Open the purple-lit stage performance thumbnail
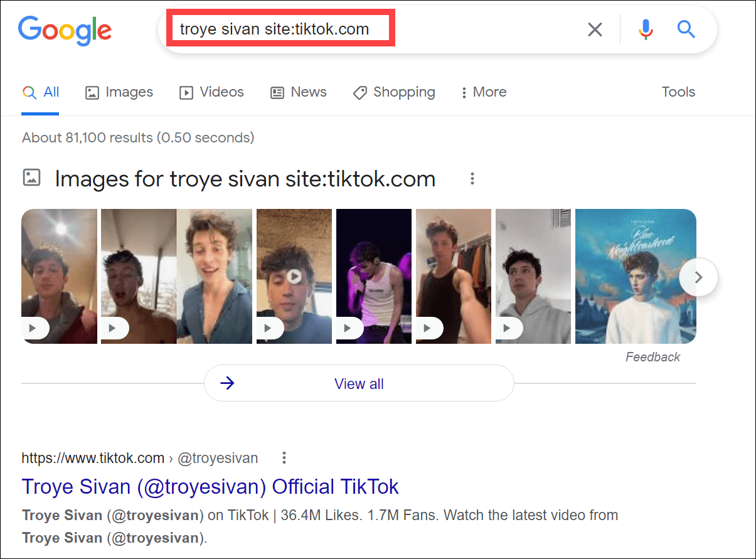 [374, 276]
